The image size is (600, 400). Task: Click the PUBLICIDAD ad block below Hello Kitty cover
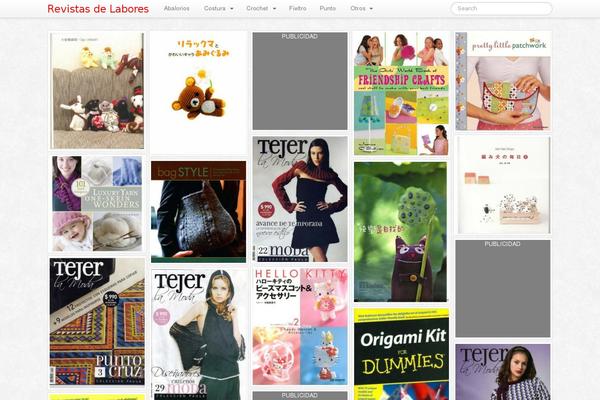300,396
